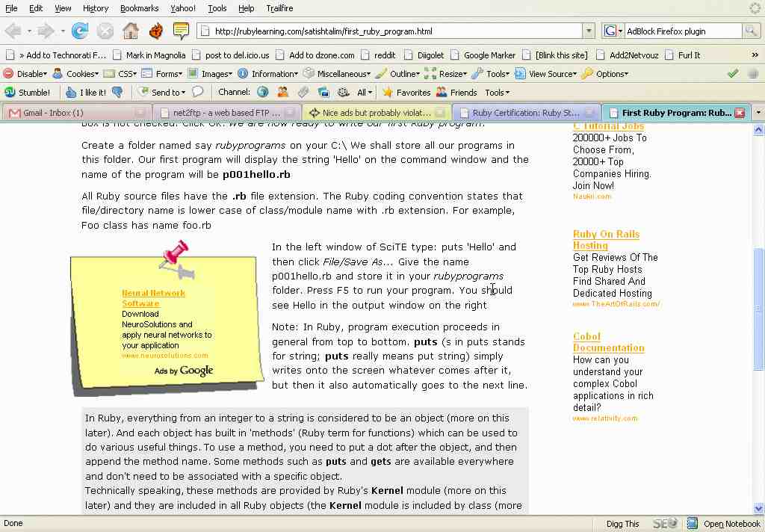Viewport: 765px width, 532px height.
Task: Open StumbleUpon Favorites star
Action: click(x=406, y=92)
